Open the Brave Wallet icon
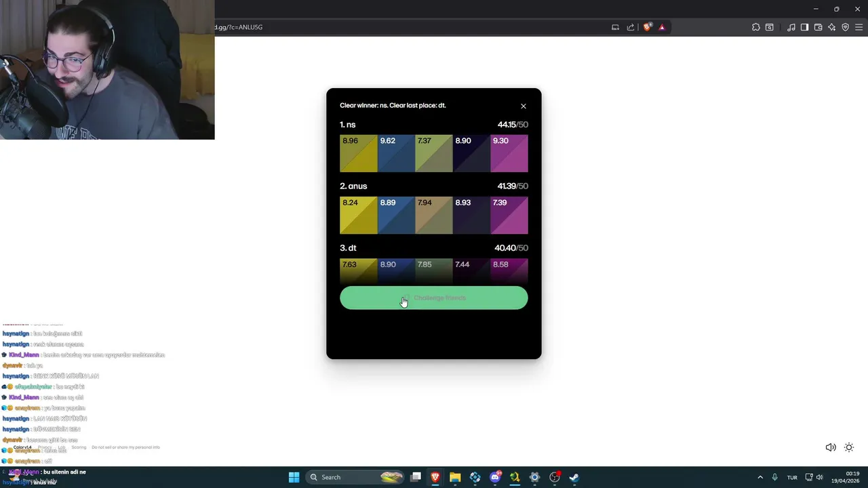 tap(818, 27)
